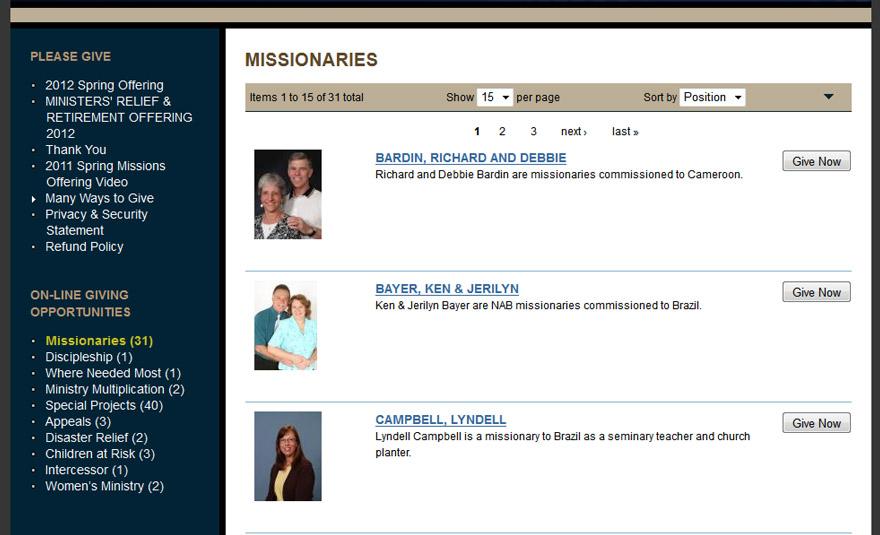Screen dimensions: 880x535
Task: Open the Sort by Position dropdown
Action: [x=712, y=97]
